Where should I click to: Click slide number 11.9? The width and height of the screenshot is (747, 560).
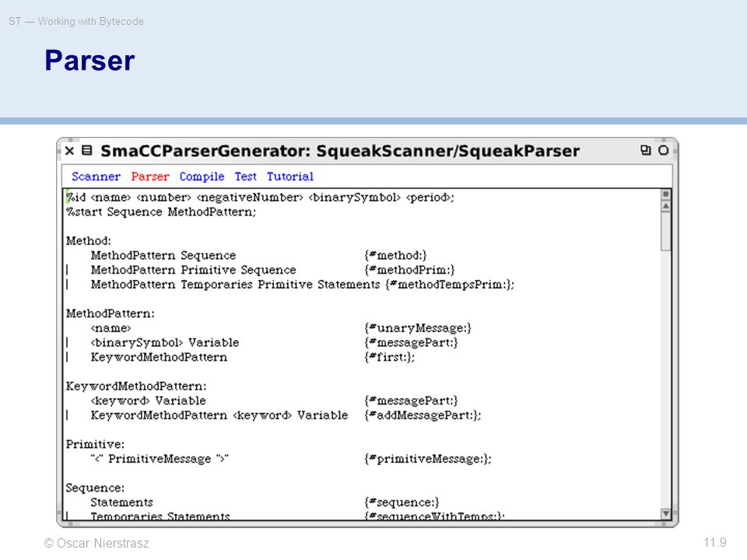pos(715,542)
